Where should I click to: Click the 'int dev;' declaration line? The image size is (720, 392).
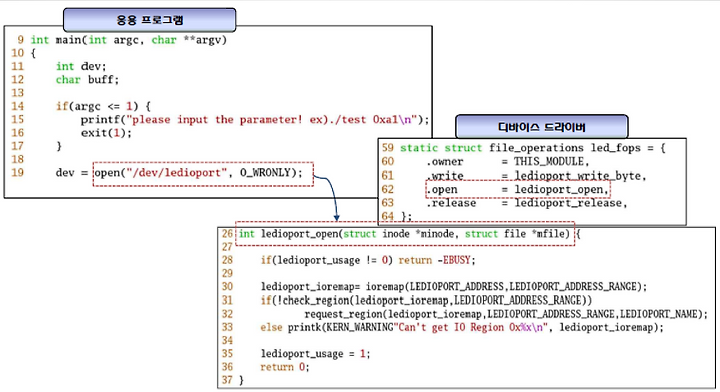click(x=81, y=66)
